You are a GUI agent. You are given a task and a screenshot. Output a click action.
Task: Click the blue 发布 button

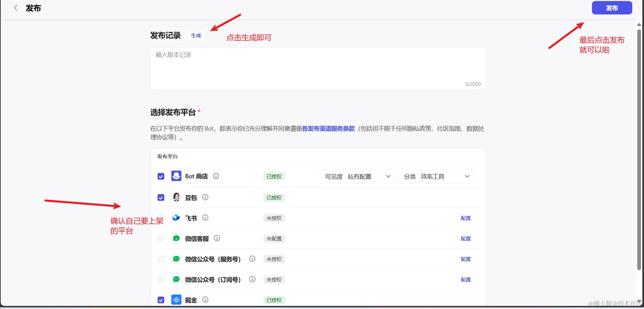coord(612,8)
